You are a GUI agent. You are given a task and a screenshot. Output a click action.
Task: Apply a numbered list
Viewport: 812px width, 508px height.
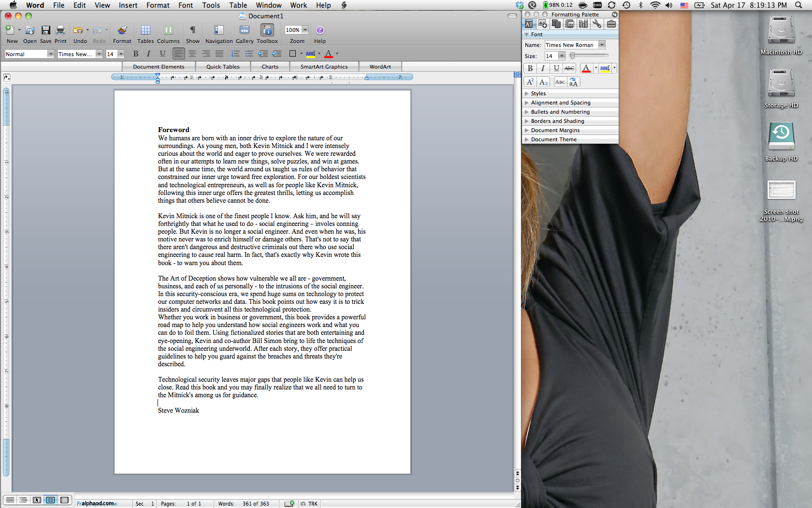click(235, 54)
